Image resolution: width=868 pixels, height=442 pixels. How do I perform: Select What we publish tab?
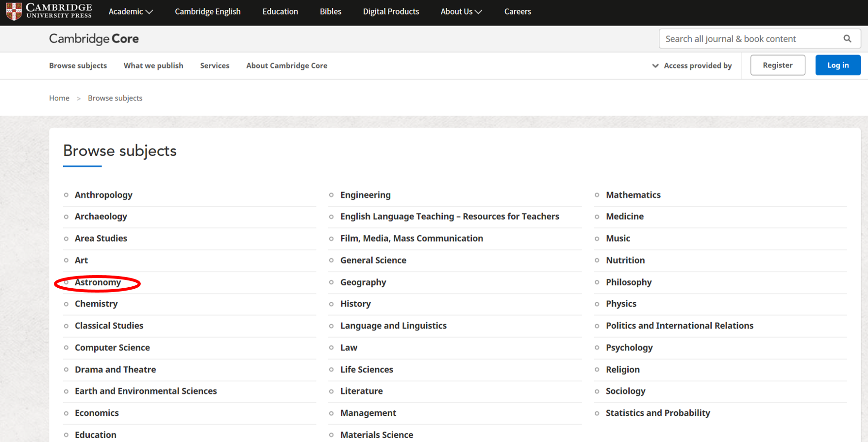[x=153, y=65]
